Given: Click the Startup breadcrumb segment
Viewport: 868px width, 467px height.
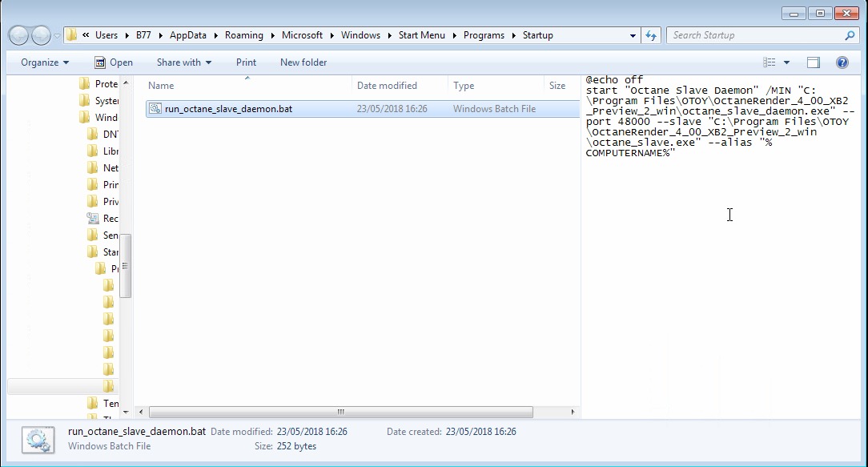Looking at the screenshot, I should coord(537,35).
